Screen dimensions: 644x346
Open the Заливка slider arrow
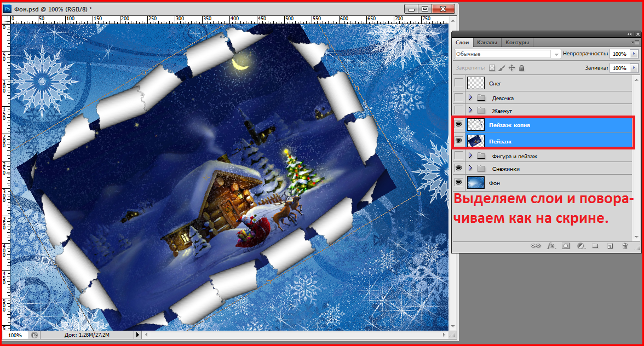(x=634, y=68)
